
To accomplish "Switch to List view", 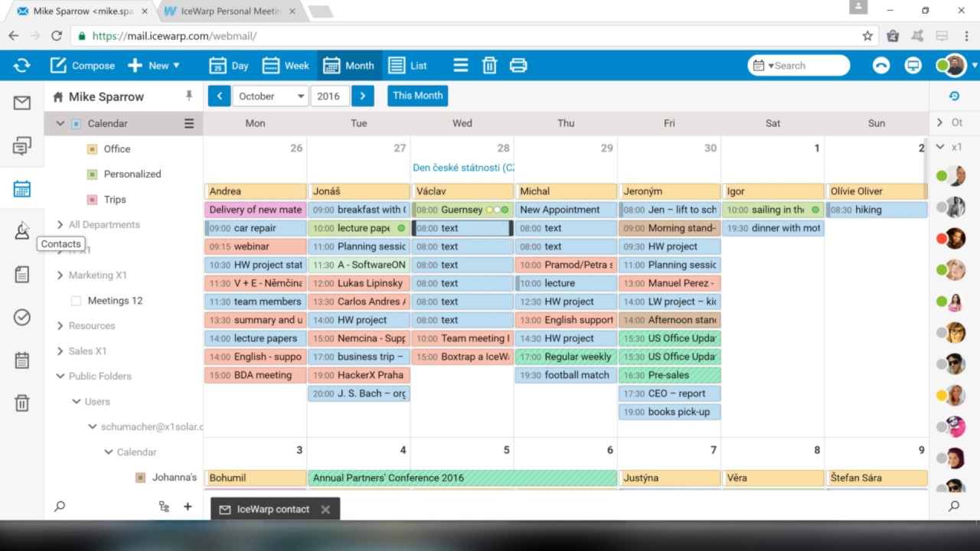I will [407, 66].
